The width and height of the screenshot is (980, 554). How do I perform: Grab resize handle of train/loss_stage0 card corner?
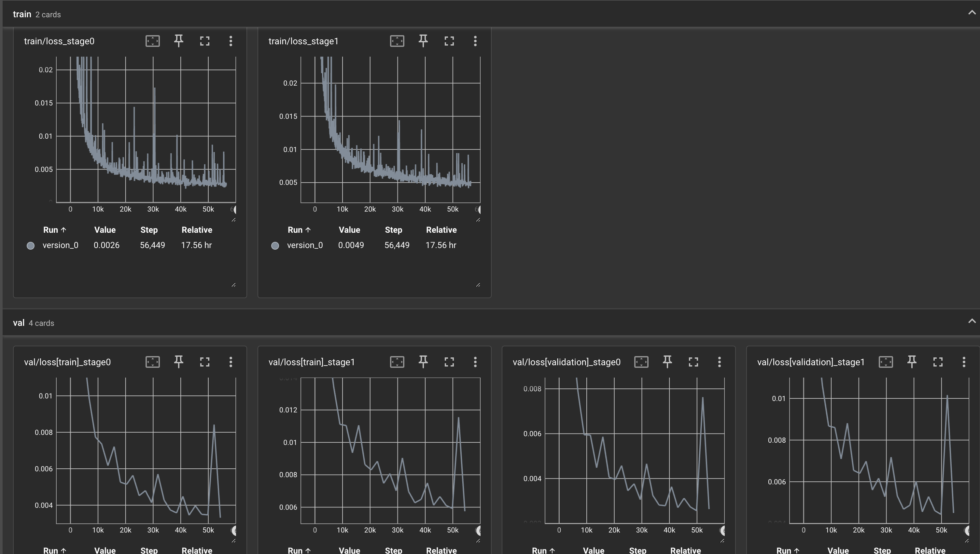coord(233,285)
